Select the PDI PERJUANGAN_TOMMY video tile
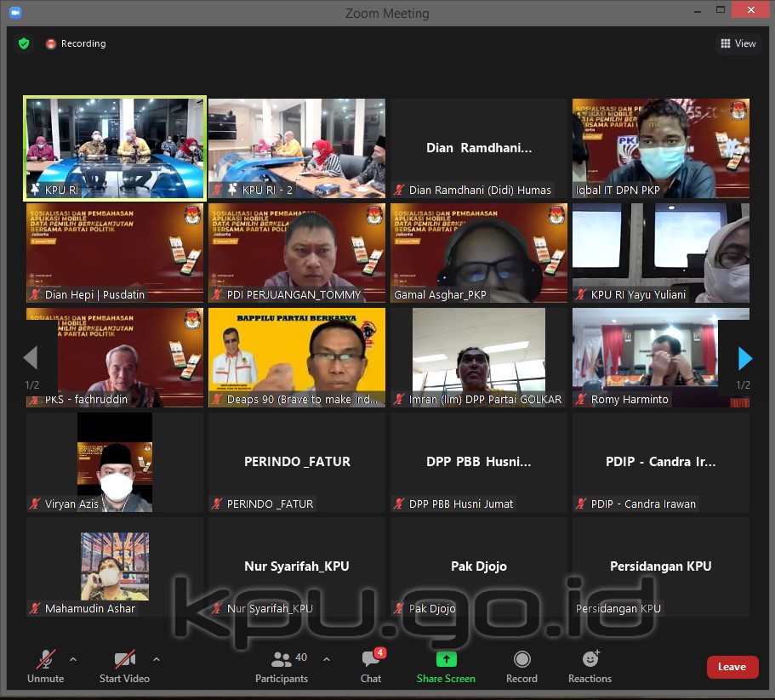Viewport: 775px width, 700px height. tap(296, 253)
